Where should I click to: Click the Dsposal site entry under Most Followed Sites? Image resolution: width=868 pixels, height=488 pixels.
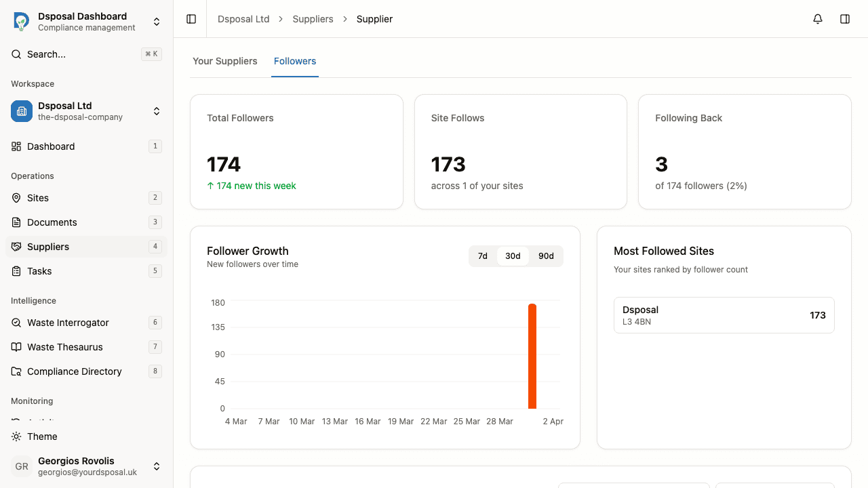724,314
